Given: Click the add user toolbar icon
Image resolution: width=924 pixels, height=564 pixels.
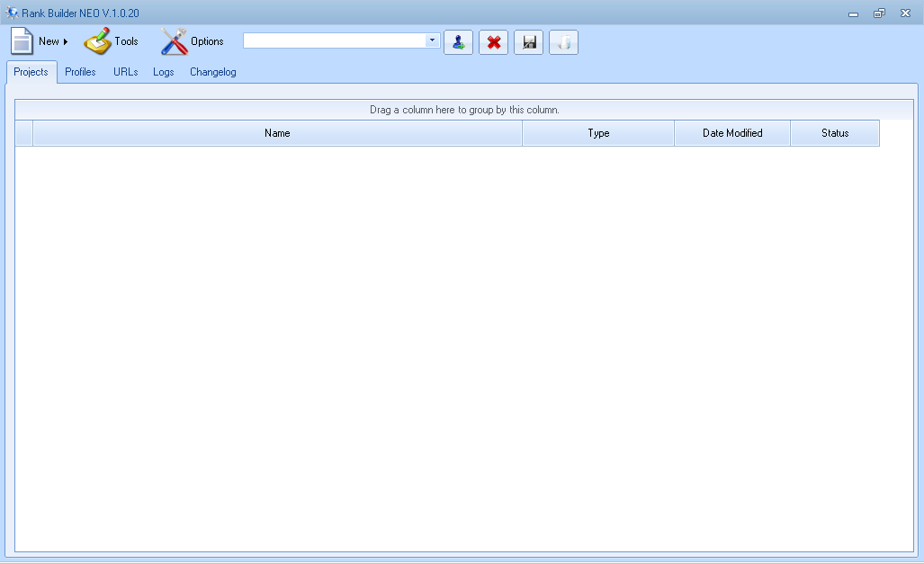Looking at the screenshot, I should coord(458,41).
